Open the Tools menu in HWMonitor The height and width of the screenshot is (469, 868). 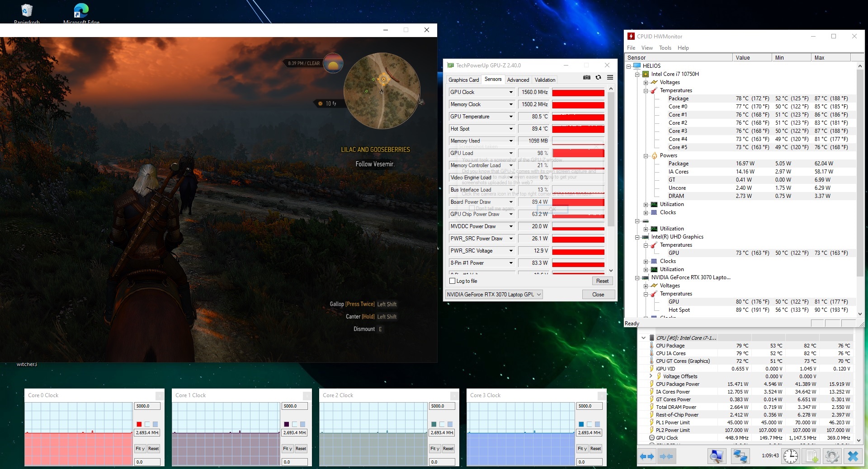(665, 48)
